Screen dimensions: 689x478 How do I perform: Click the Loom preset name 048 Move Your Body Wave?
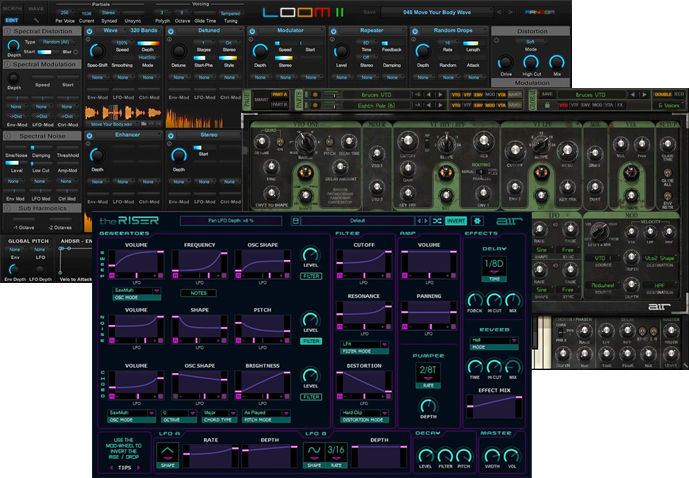tap(437, 12)
